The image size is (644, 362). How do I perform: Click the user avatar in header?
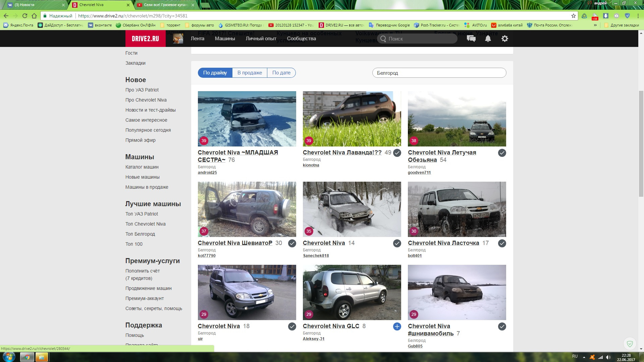[178, 39]
